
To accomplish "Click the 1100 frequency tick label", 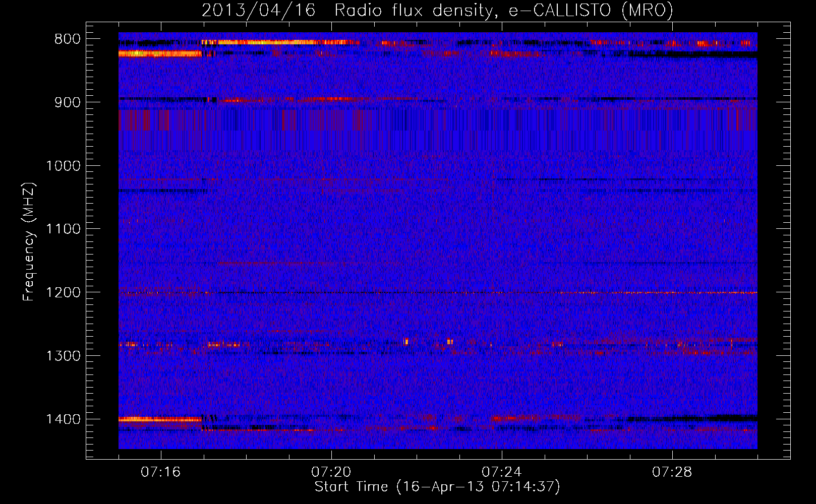I will tap(63, 229).
